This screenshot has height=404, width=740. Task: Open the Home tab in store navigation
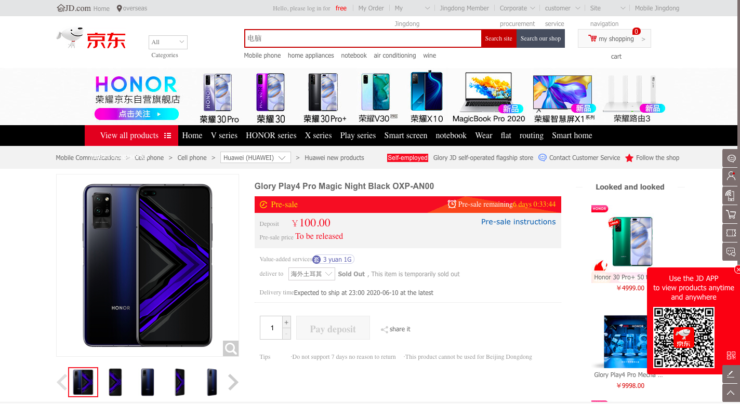192,135
